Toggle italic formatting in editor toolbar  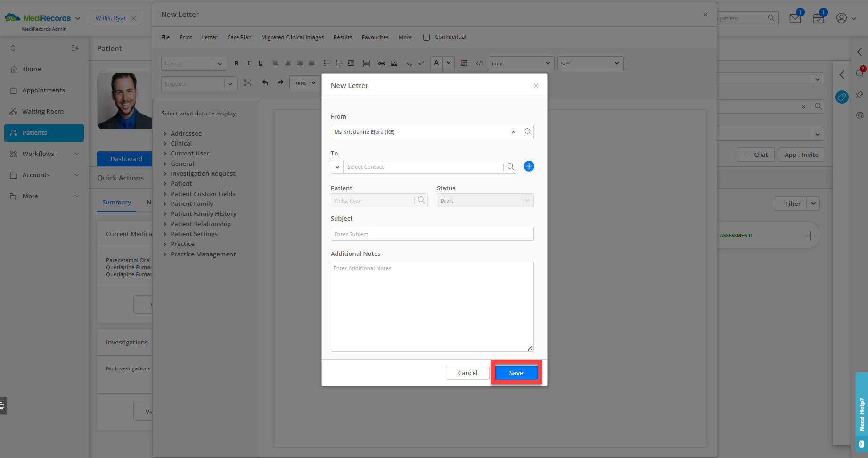[248, 64]
